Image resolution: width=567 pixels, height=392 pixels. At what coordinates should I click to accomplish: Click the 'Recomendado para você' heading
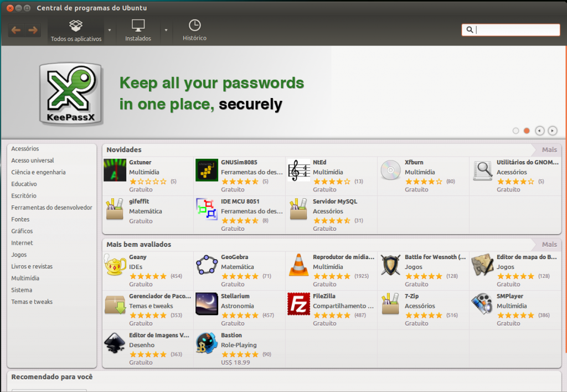[52, 377]
